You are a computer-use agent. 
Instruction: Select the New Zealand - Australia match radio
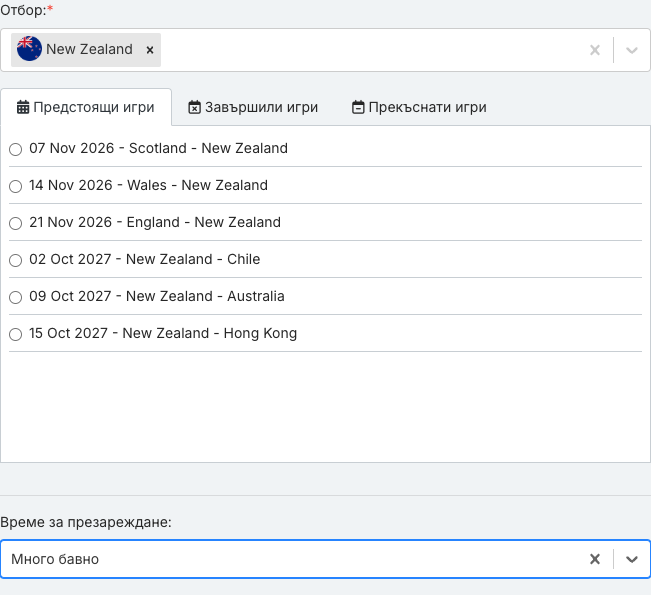tap(15, 297)
